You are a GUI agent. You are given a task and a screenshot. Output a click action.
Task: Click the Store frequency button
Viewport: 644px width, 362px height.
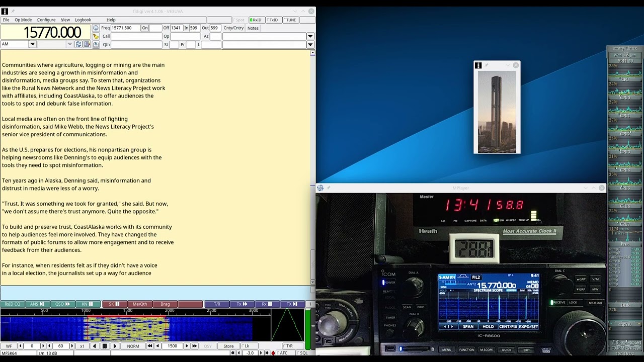[228, 346]
